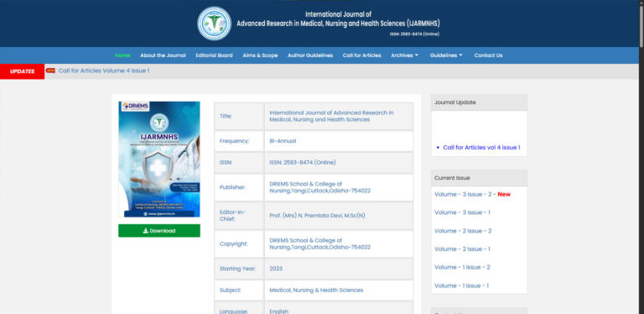Open Call for Articles Volume 4 Issue 1 ticker link
This screenshot has width=644, height=314.
coord(104,71)
